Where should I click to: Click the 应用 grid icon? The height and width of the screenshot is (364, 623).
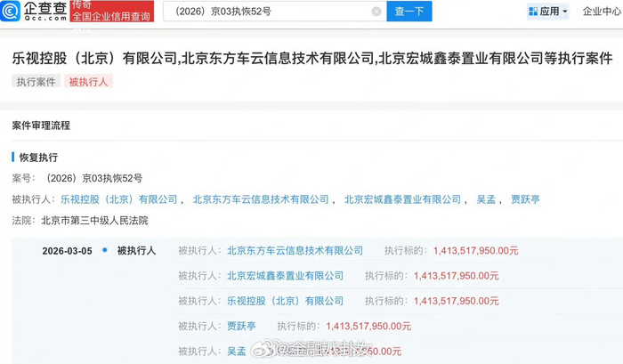click(x=532, y=12)
